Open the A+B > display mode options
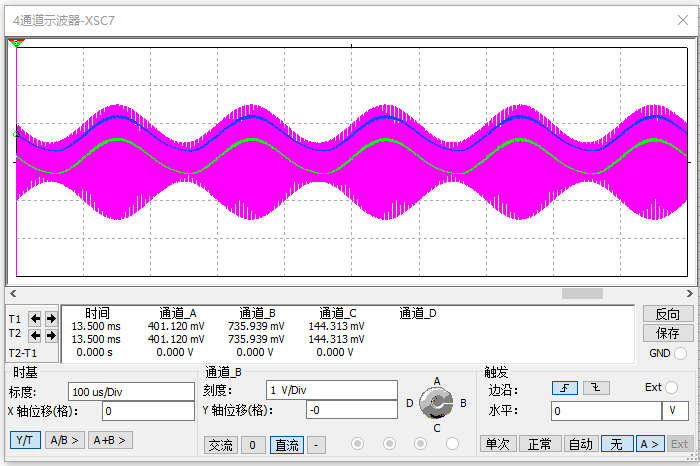700x466 pixels. pos(110,440)
